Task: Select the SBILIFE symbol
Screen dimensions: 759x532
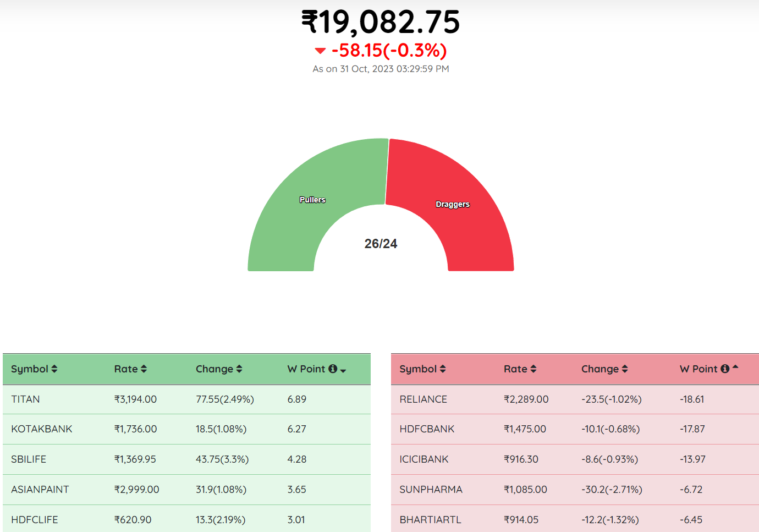Action: (29, 459)
